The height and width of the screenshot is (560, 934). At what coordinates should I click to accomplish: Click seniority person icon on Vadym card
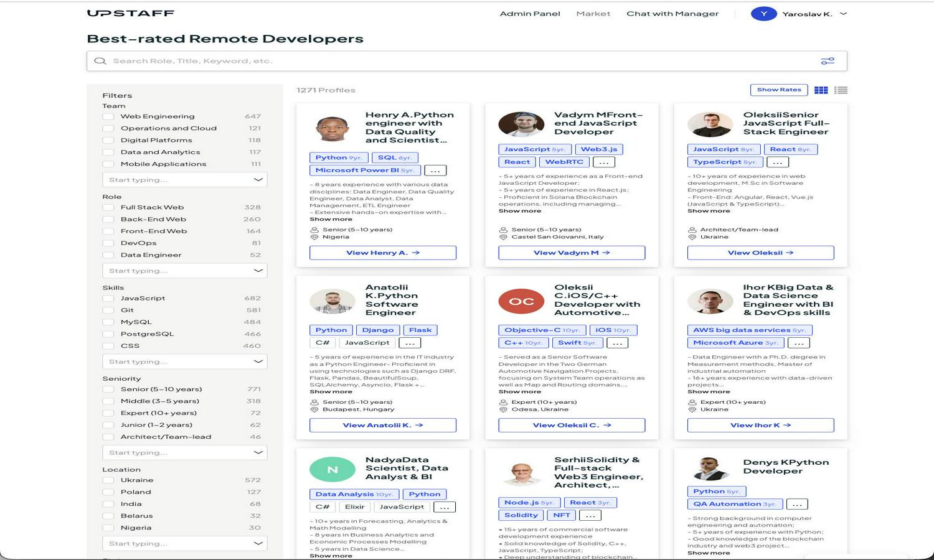[x=503, y=230]
